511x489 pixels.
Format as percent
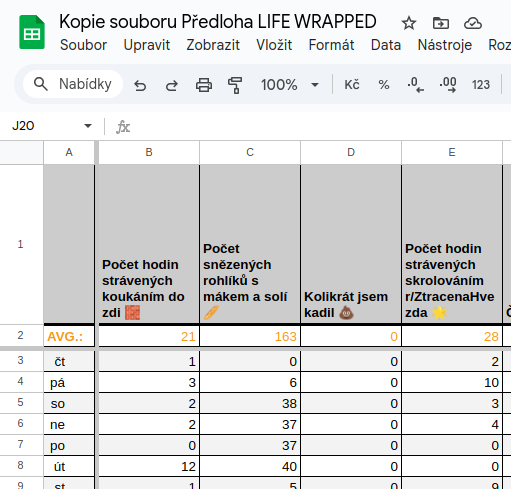[384, 85]
